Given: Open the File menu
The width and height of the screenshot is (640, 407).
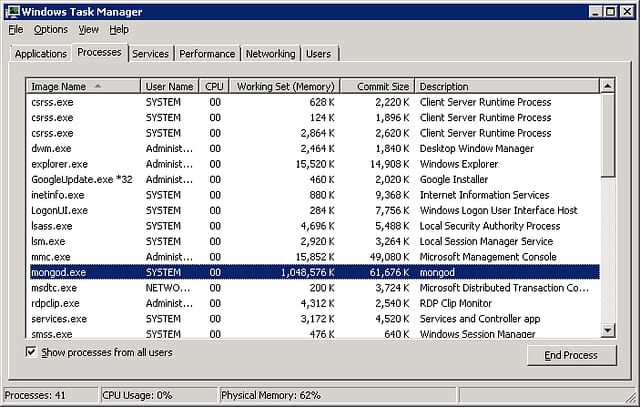Looking at the screenshot, I should pyautogui.click(x=15, y=30).
